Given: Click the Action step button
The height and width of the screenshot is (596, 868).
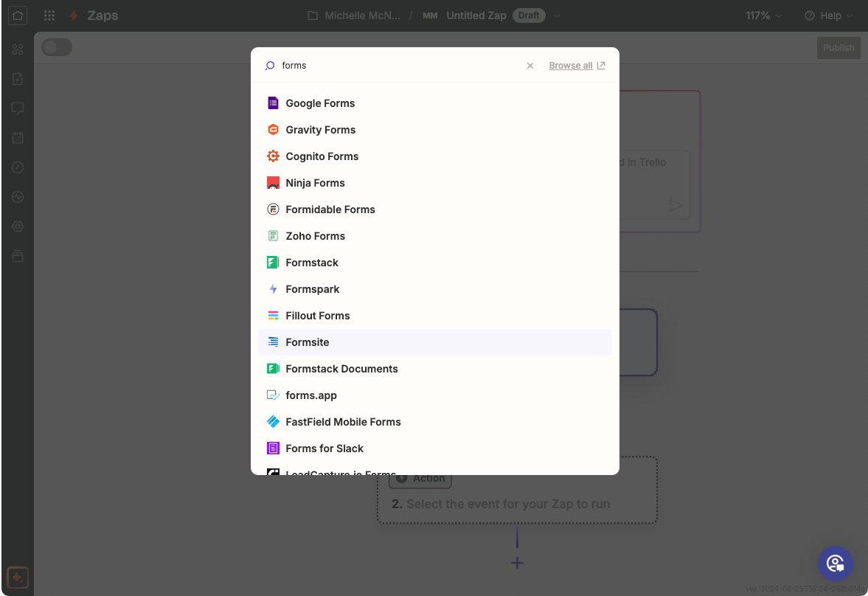Looking at the screenshot, I should coord(420,479).
